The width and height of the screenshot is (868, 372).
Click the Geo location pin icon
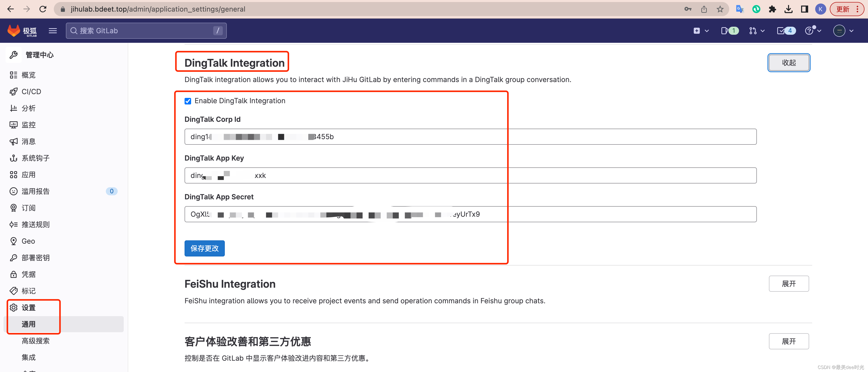pyautogui.click(x=14, y=241)
